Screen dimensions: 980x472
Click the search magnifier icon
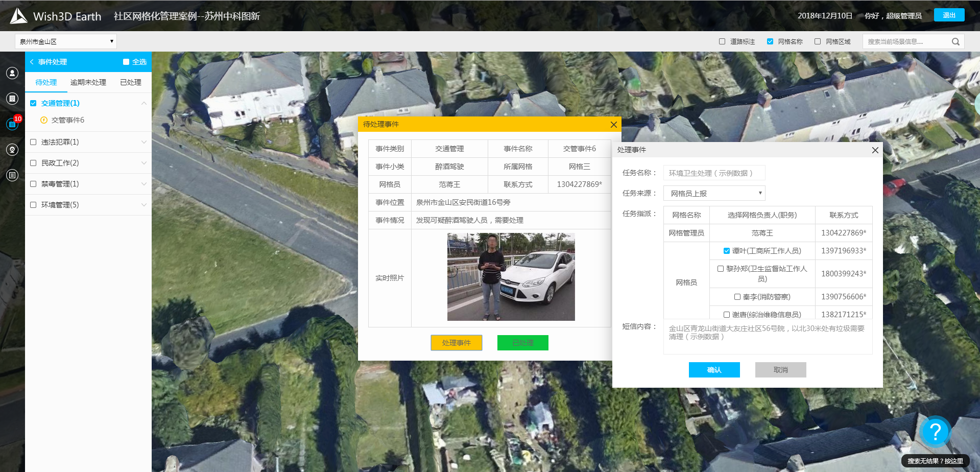pos(955,42)
